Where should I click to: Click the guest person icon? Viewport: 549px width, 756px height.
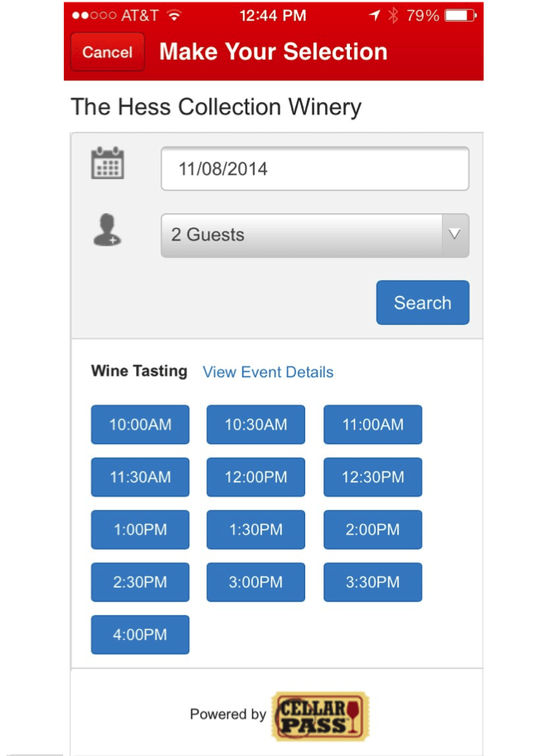click(107, 230)
